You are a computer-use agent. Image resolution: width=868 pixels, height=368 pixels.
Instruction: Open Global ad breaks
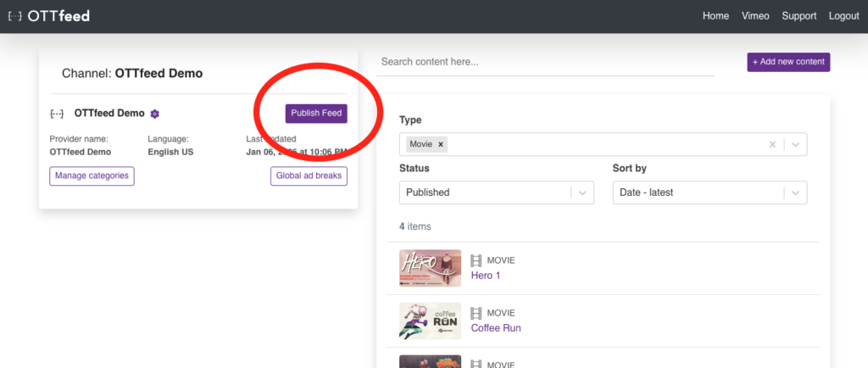pos(309,176)
